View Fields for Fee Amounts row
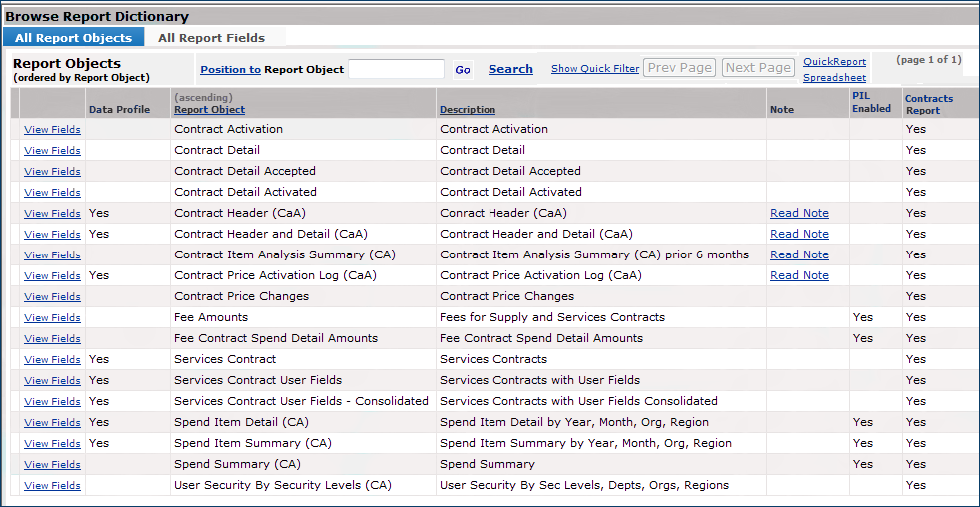 52,318
